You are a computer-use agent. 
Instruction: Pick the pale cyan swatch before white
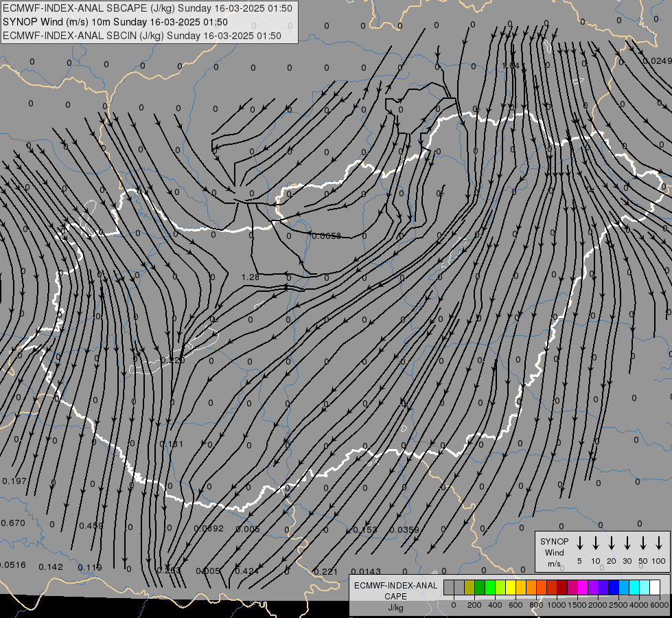pos(645,588)
